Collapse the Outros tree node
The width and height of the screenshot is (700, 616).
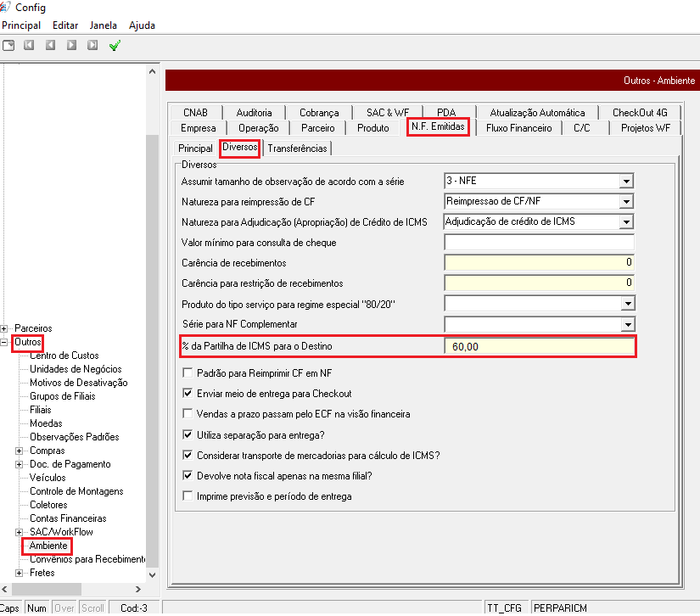coord(6,342)
